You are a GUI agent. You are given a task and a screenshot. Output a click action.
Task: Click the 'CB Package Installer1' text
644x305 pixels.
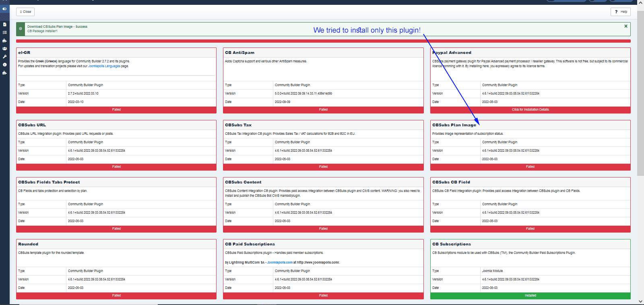point(42,31)
